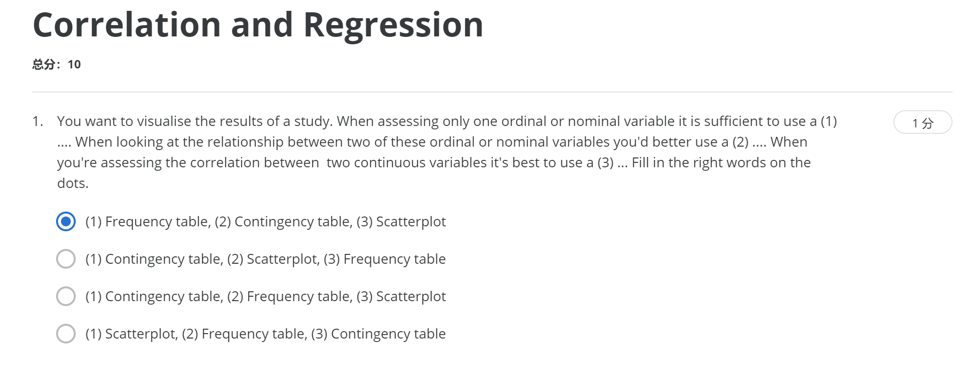980x372 pixels.
Task: Select radio for Scatterplot, Frequency, Contingency table
Action: pos(66,334)
